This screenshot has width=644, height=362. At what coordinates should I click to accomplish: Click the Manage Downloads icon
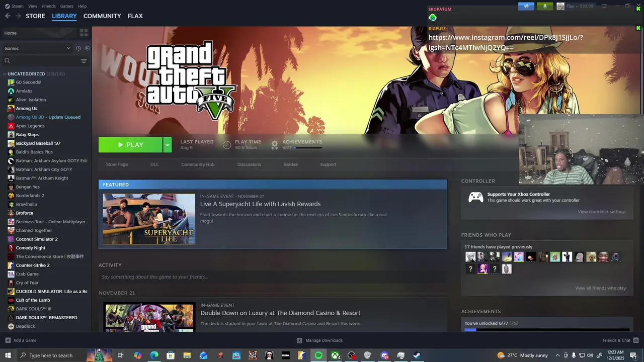click(299, 340)
